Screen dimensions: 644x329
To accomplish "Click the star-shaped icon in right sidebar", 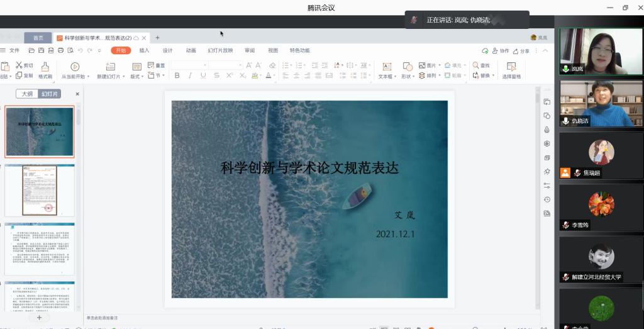I will 547,172.
